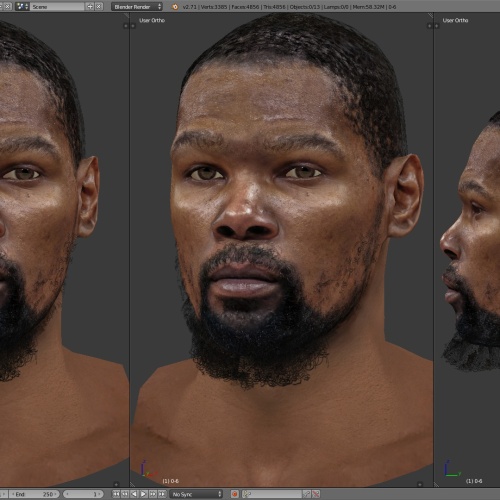Image resolution: width=500 pixels, height=500 pixels.
Task: Decrease the End frame with its left arrow
Action: click(x=12, y=494)
